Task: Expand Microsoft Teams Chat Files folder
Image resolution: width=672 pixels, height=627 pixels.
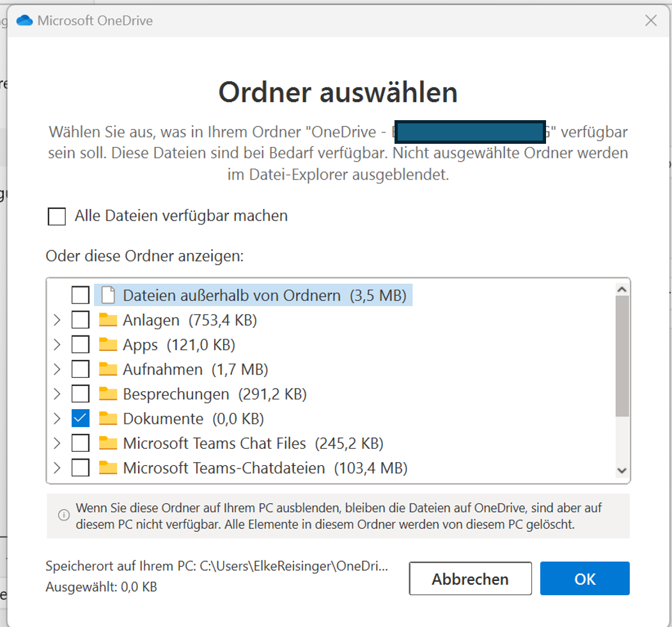Action: coord(57,443)
